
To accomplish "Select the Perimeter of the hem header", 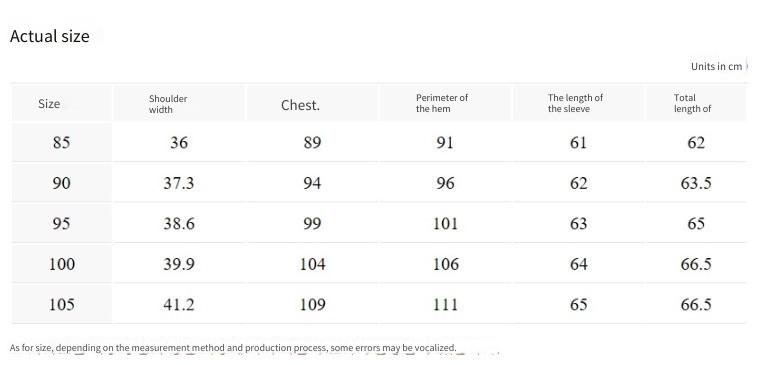I will coord(442,103).
